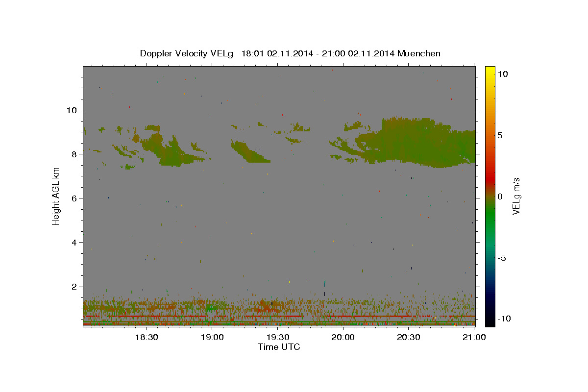Screen dimensions: 588x392
Task: Click the 'Height AGL km' axis title
Action: 56,196
